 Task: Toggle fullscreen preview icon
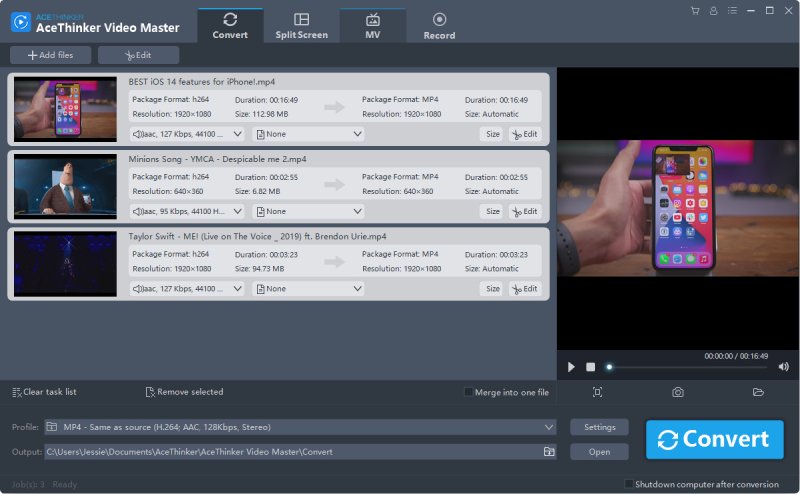coord(597,392)
